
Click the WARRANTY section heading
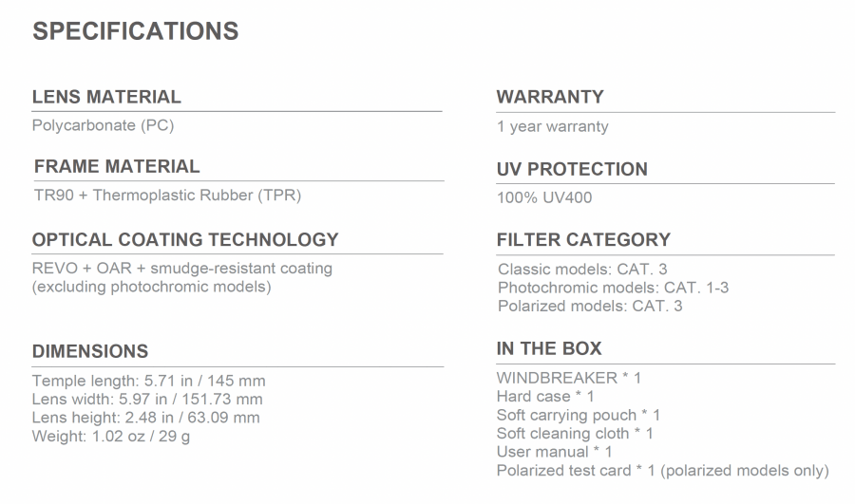pos(550,97)
